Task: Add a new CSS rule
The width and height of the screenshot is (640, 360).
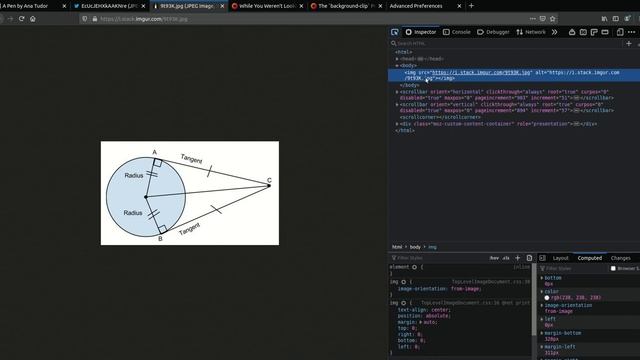Action: pyautogui.click(x=518, y=258)
